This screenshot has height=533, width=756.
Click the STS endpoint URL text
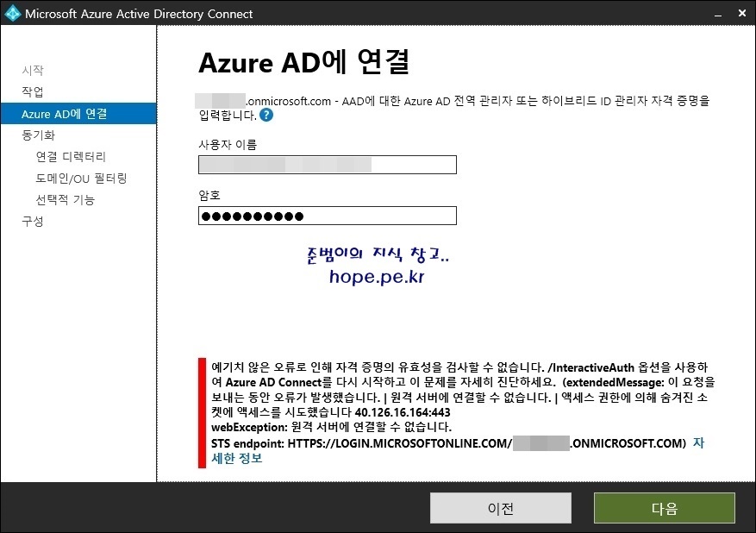[x=448, y=443]
